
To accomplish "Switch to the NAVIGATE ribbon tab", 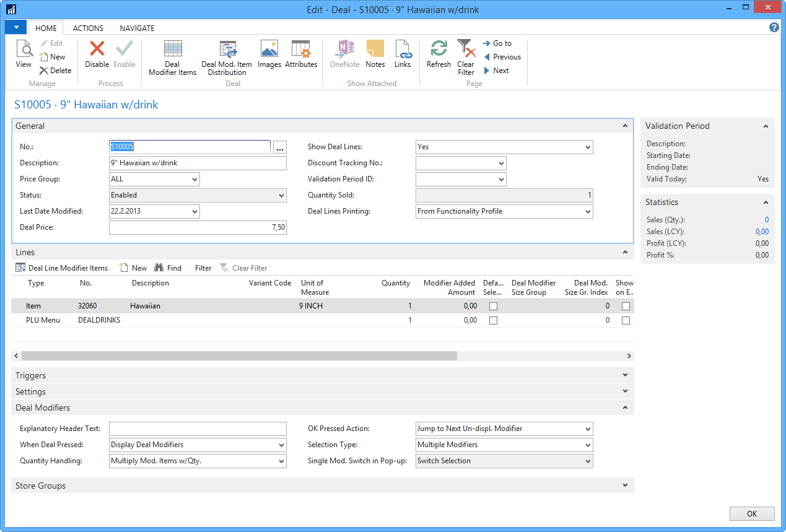I will (137, 28).
